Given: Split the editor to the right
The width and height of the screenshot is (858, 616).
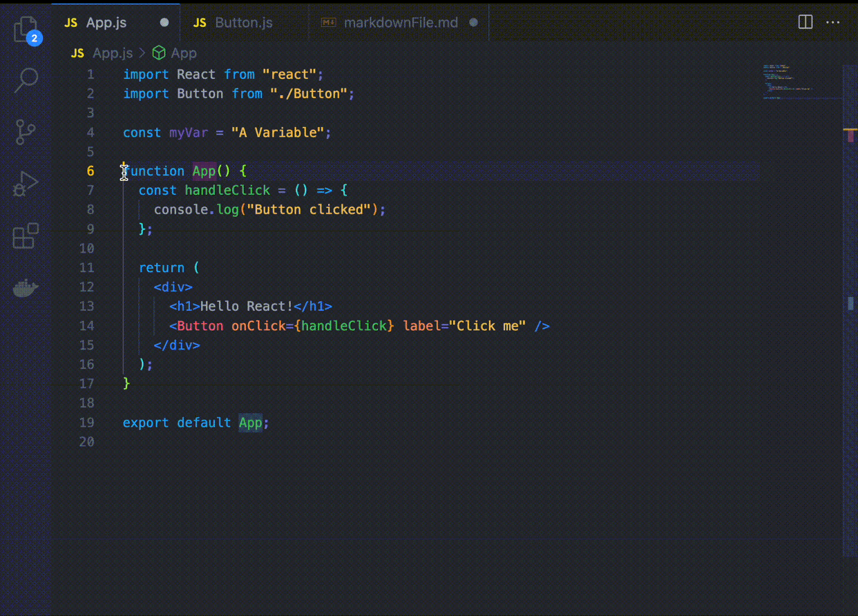Looking at the screenshot, I should [805, 22].
